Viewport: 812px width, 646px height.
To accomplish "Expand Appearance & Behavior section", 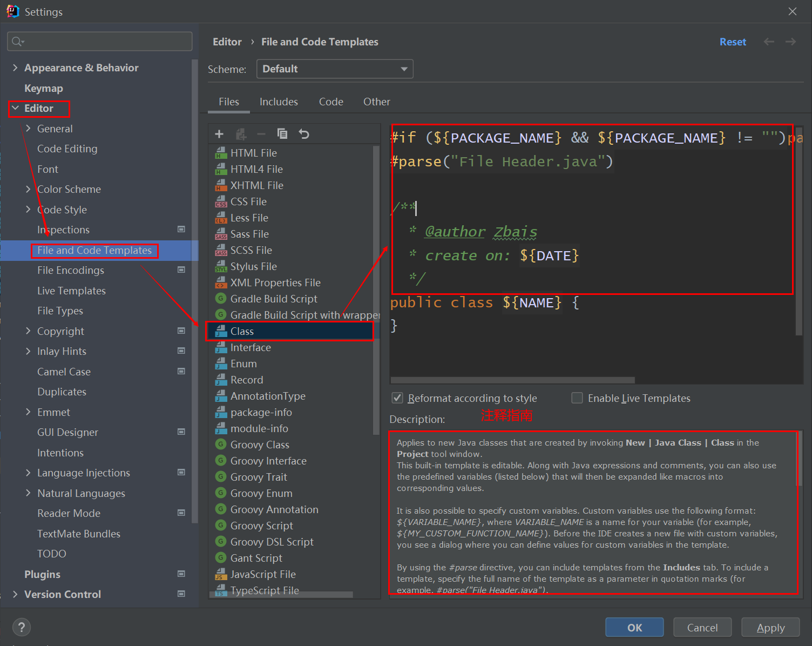I will (15, 68).
